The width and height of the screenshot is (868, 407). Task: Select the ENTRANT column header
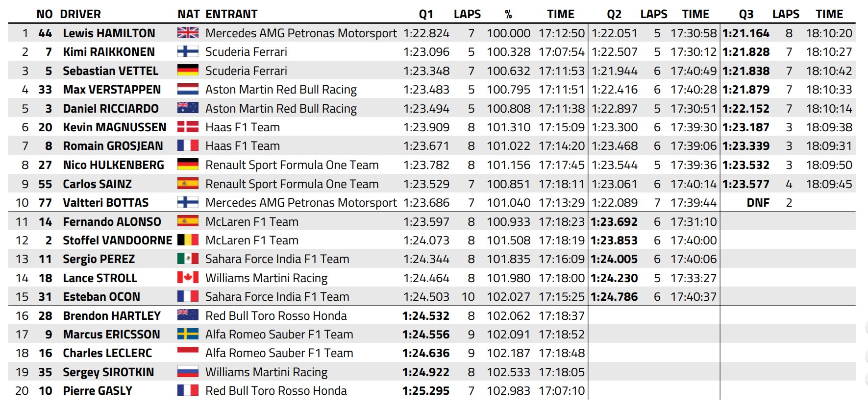231,14
